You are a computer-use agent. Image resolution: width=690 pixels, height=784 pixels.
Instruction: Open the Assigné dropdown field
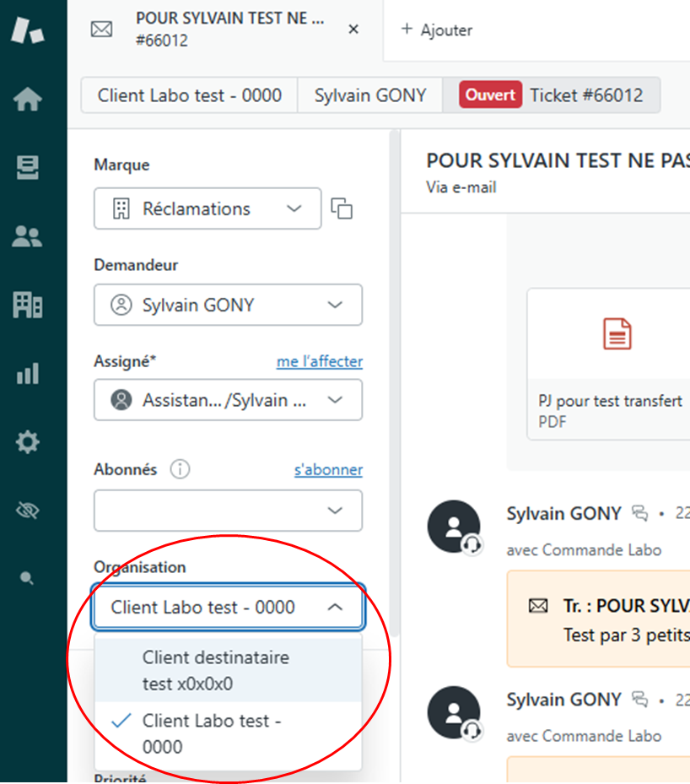pyautogui.click(x=228, y=400)
